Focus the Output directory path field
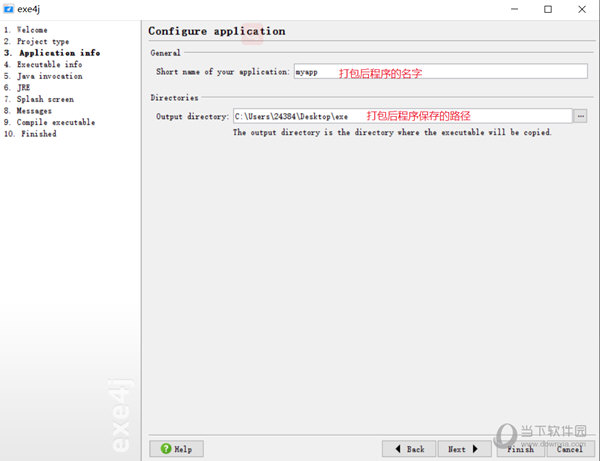 coord(403,116)
